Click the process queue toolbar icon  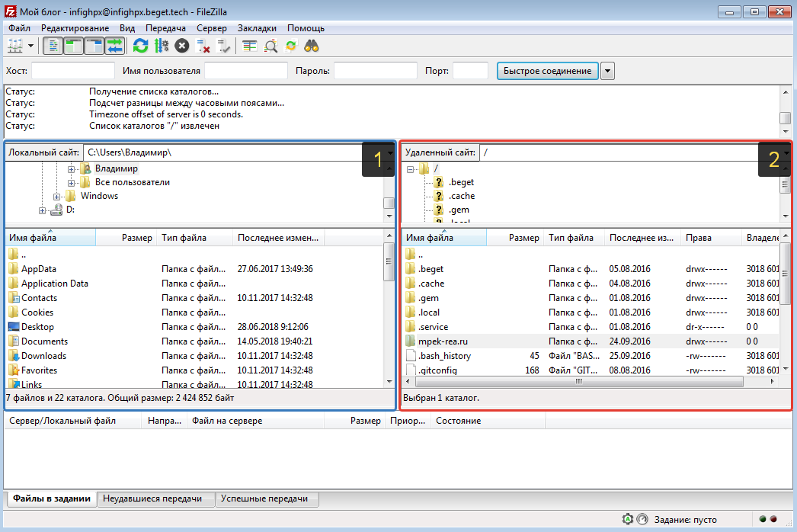[161, 46]
